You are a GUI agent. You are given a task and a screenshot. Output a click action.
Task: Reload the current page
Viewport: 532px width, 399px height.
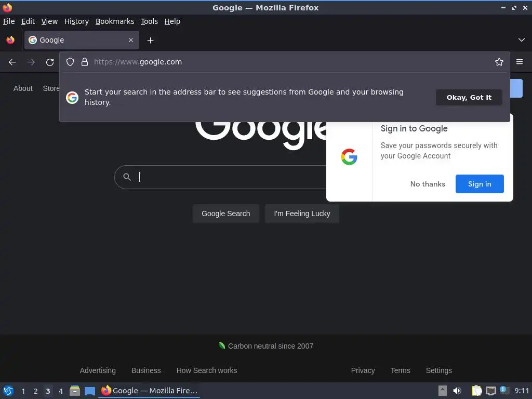tap(50, 62)
